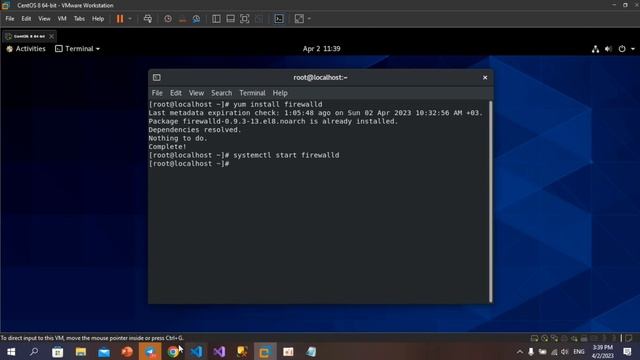Show hidden tray icons chevron
This screenshot has height=360, width=640.
pyautogui.click(x=520, y=351)
